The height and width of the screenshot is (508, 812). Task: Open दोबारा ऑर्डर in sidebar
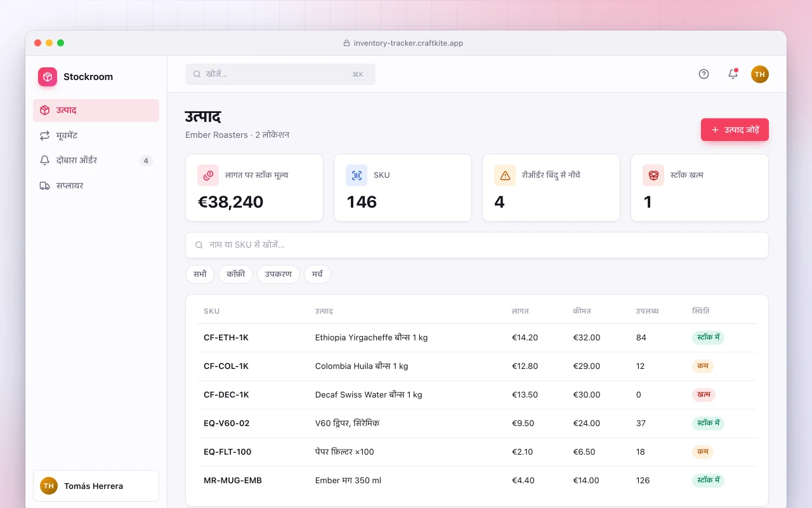(96, 161)
